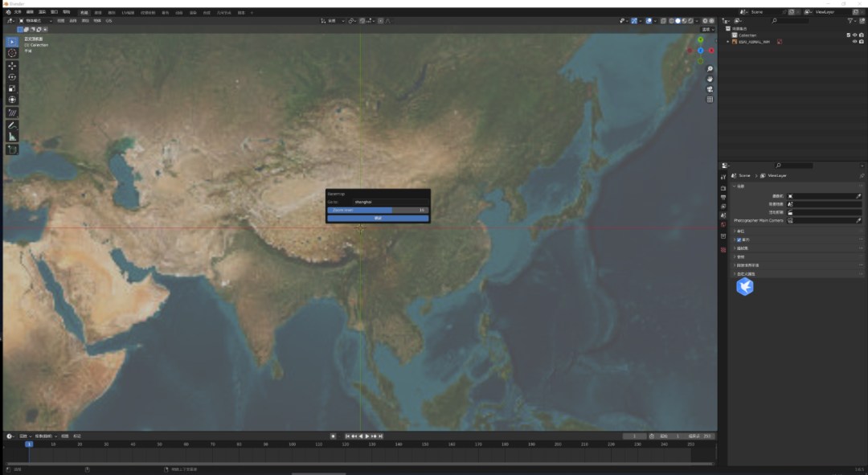Toggle X-ray mode
This screenshot has width=868, height=475.
pyautogui.click(x=663, y=21)
